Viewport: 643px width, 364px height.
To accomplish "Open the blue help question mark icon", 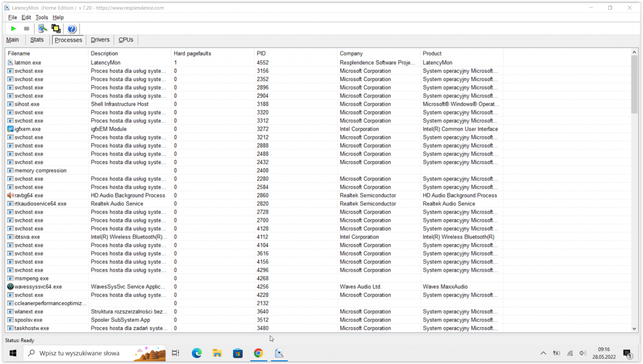I will pyautogui.click(x=72, y=28).
